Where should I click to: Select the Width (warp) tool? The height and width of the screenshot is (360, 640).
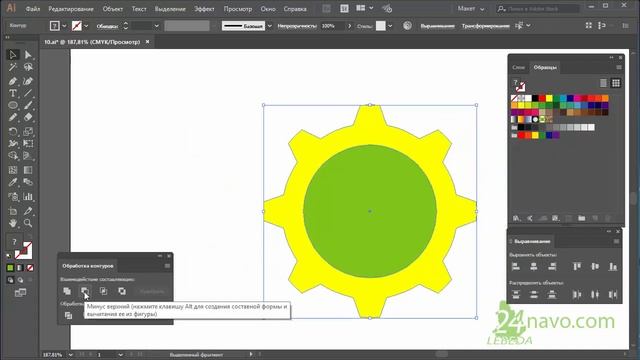point(13,144)
